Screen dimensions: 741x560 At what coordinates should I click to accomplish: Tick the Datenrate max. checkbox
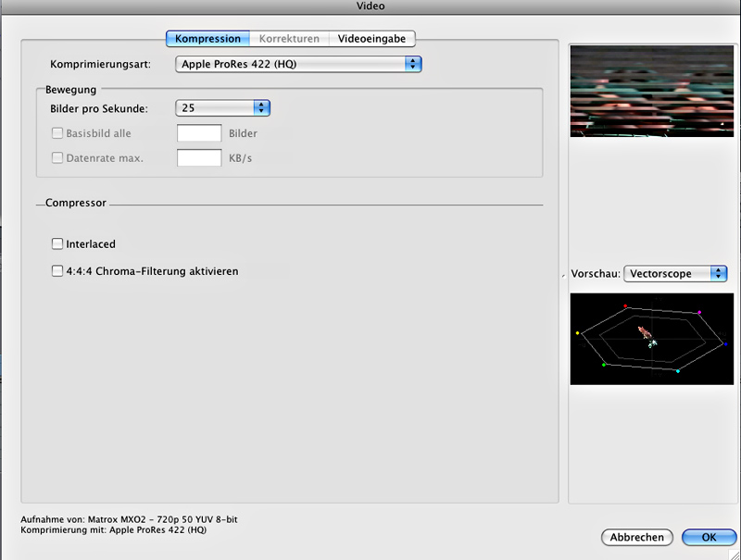pyautogui.click(x=57, y=158)
